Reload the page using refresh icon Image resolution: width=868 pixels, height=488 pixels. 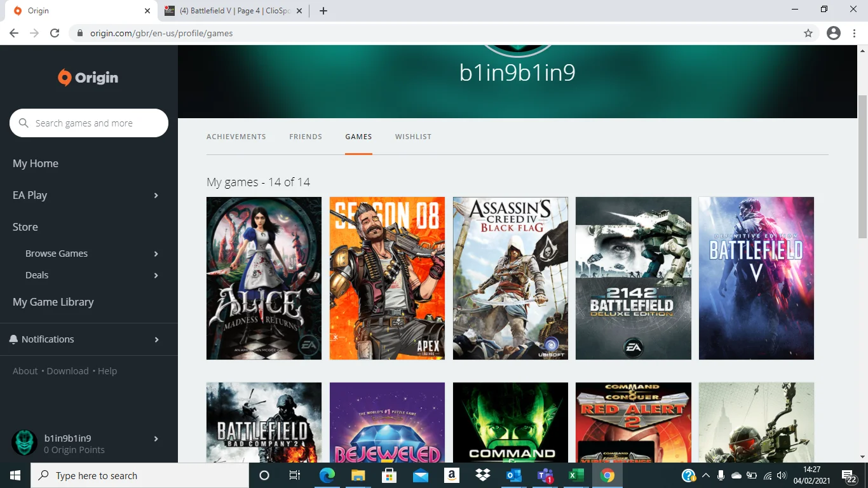[55, 33]
